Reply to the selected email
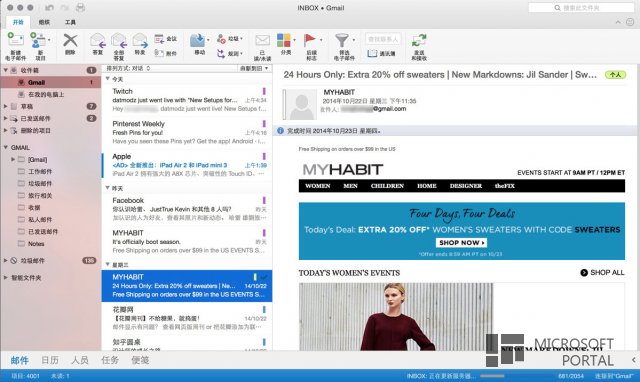 (x=98, y=40)
